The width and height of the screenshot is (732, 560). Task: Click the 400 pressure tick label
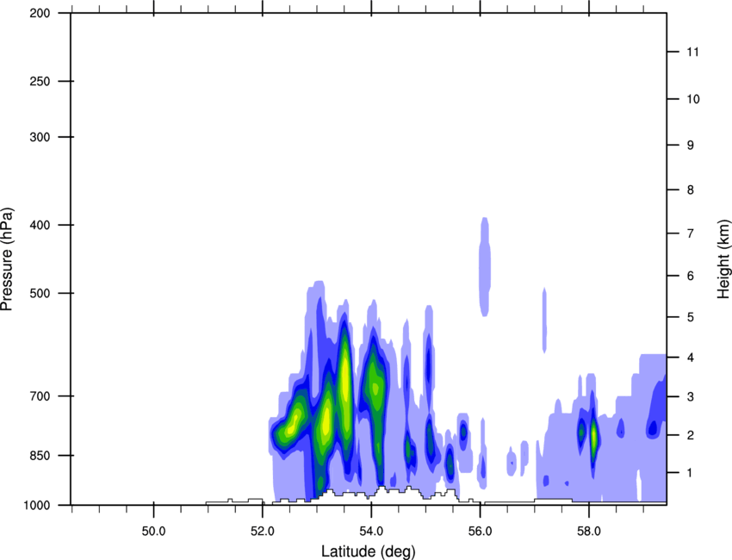pos(40,225)
